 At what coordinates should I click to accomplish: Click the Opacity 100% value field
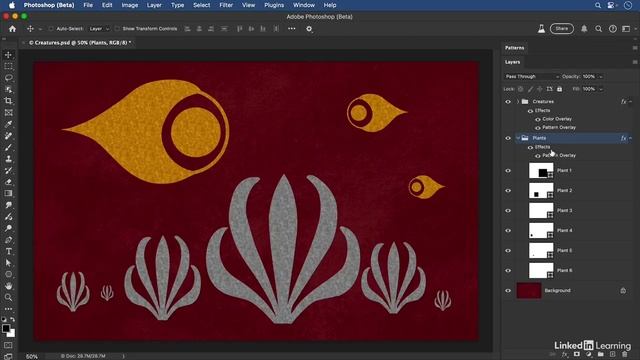click(589, 77)
